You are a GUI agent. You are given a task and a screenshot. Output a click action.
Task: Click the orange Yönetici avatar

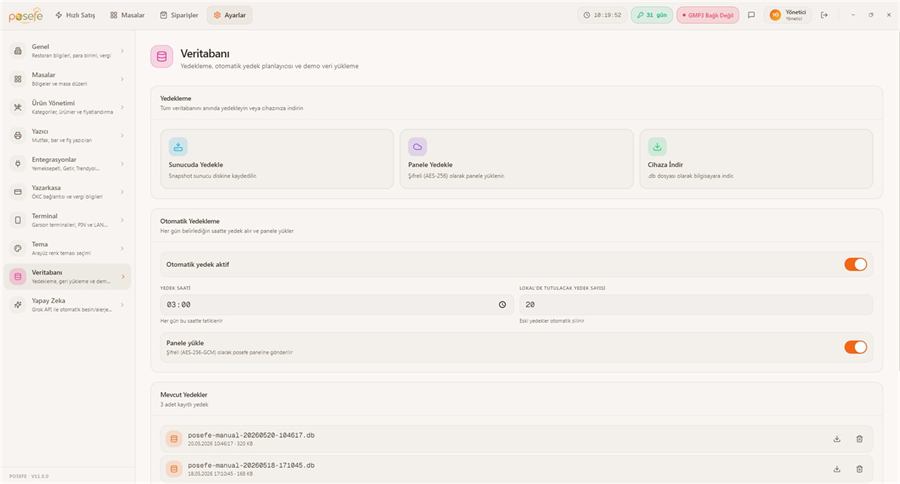click(x=775, y=15)
